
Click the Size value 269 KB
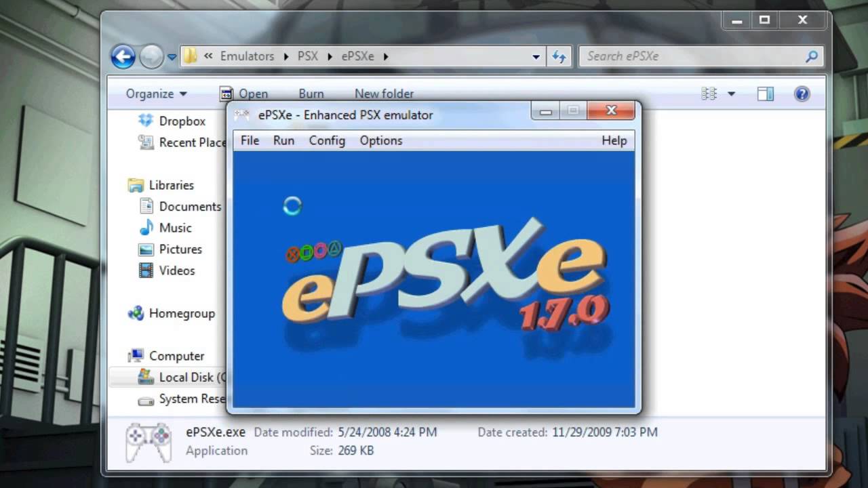tap(355, 450)
